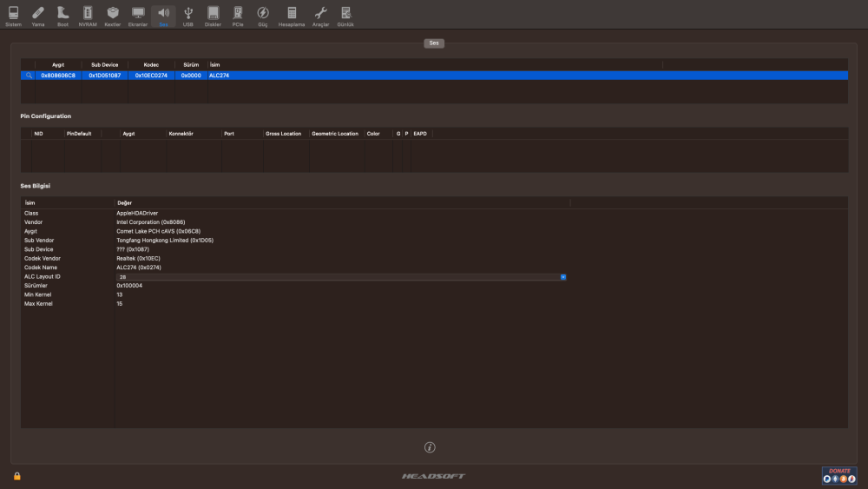Screen dimensions: 868x489
Task: Select the Comet Lake PCH cAVS value
Action: tap(158, 232)
